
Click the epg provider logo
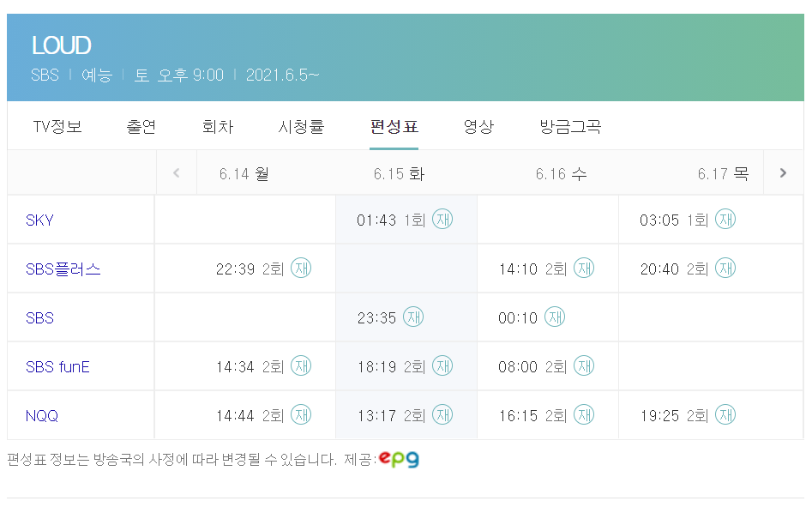pos(399,459)
